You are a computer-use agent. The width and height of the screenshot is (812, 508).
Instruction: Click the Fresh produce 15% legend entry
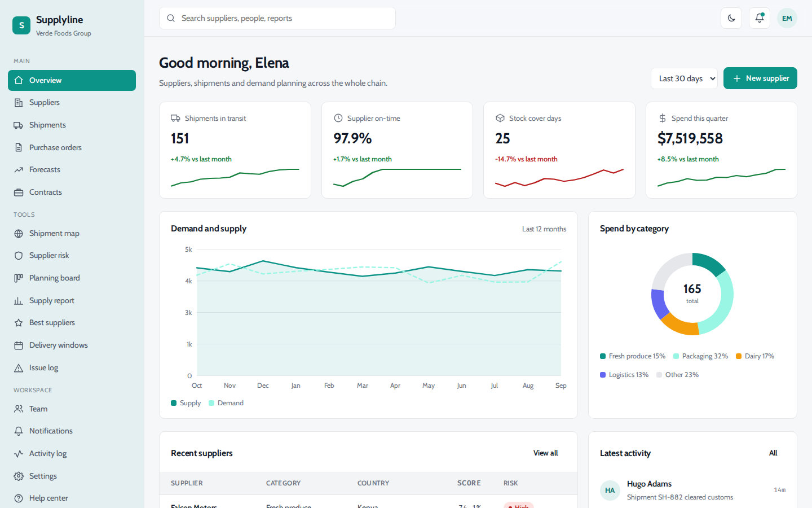pos(633,356)
